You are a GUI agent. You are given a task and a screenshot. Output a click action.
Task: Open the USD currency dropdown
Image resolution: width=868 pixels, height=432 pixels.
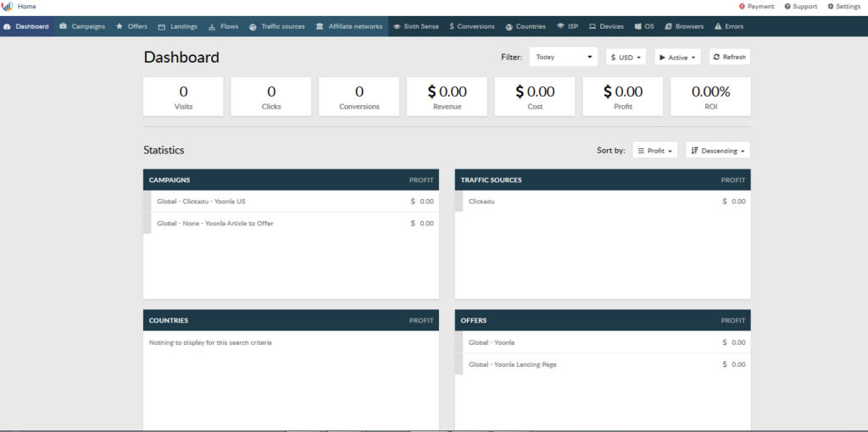point(626,57)
